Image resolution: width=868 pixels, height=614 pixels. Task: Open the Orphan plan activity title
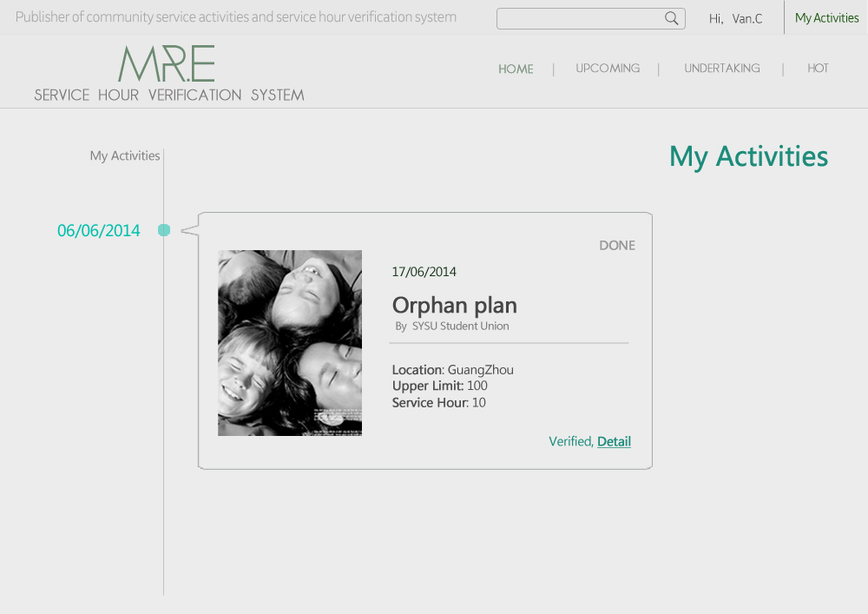pos(455,305)
